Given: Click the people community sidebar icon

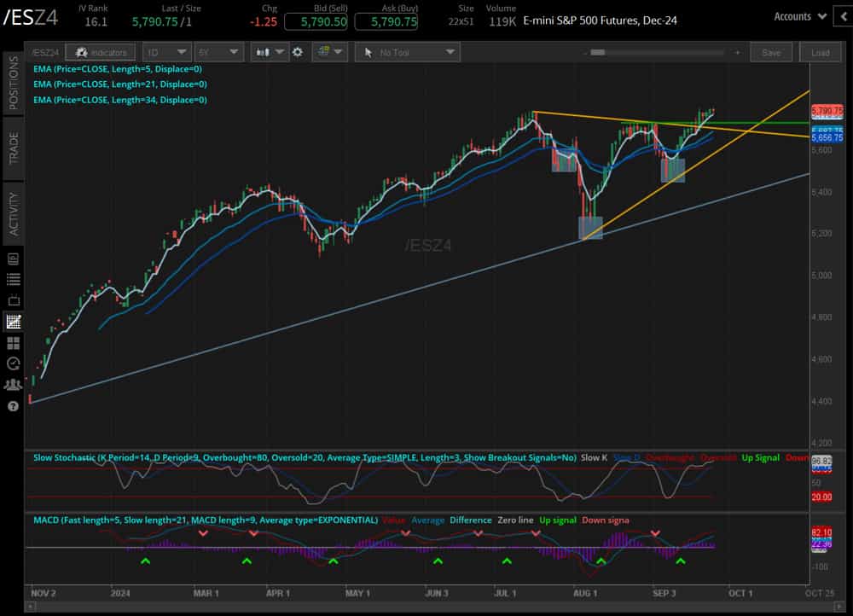Looking at the screenshot, I should pyautogui.click(x=13, y=385).
